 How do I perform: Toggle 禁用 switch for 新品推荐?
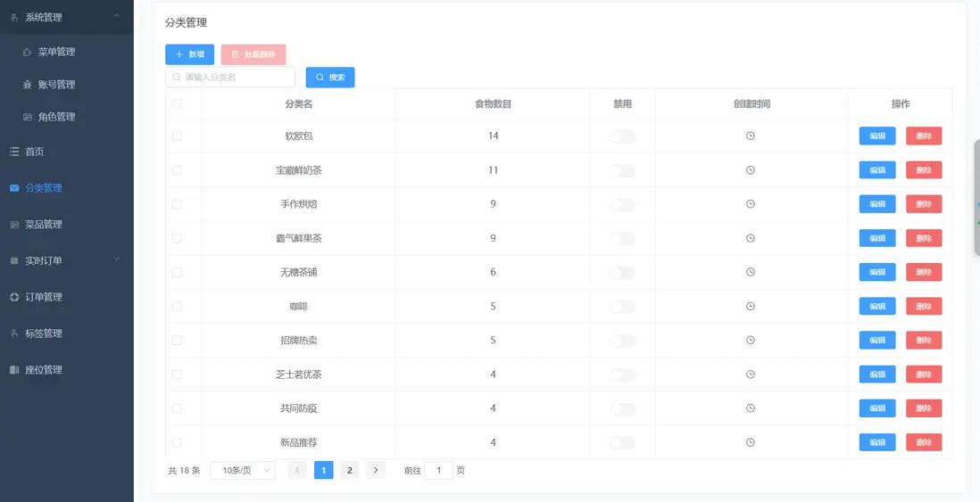[x=622, y=442]
